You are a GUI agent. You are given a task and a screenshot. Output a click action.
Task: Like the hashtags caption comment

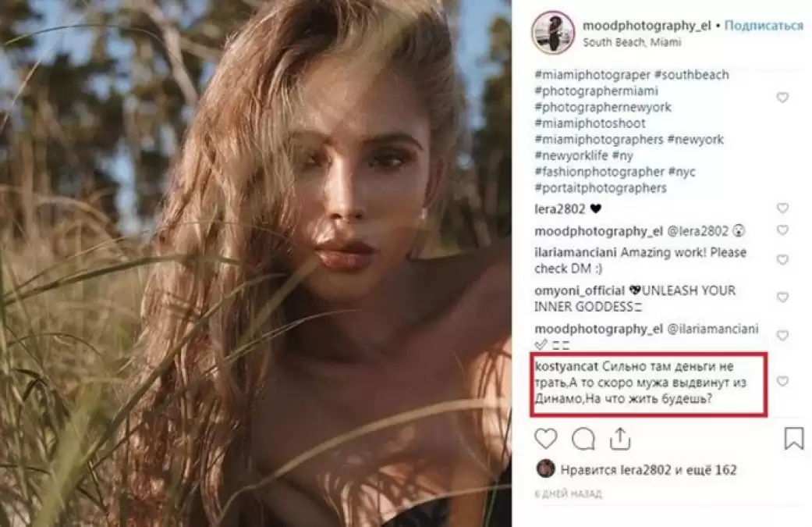coord(782,98)
